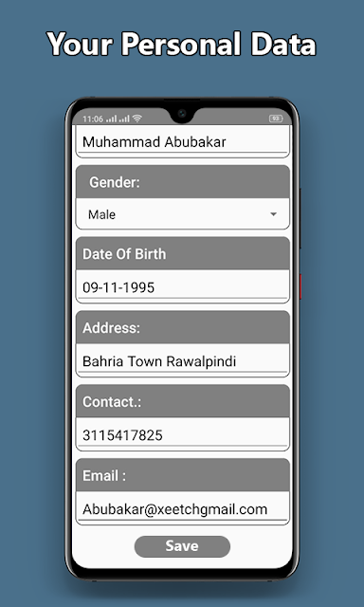
Task: Edit the 3115417825 contact number field
Action: pyautogui.click(x=183, y=434)
